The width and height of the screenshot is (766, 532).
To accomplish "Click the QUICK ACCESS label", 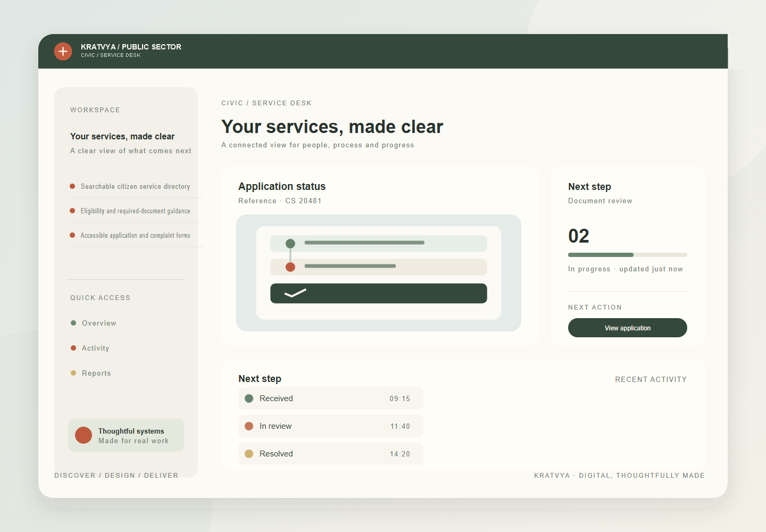I will [100, 298].
